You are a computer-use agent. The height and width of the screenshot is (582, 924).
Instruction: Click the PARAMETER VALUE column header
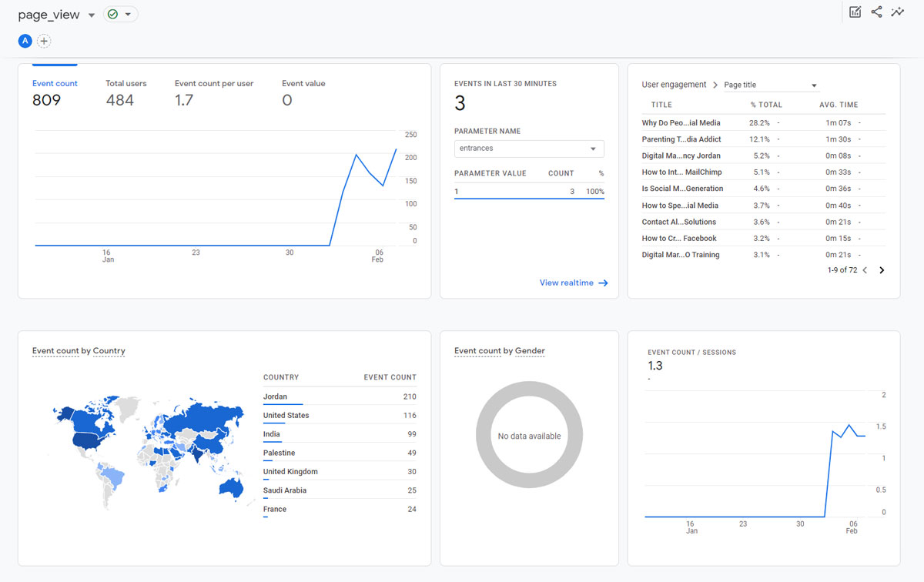tap(490, 173)
